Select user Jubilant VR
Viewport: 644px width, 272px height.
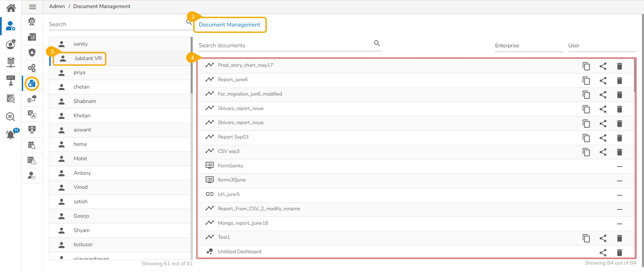(88, 58)
